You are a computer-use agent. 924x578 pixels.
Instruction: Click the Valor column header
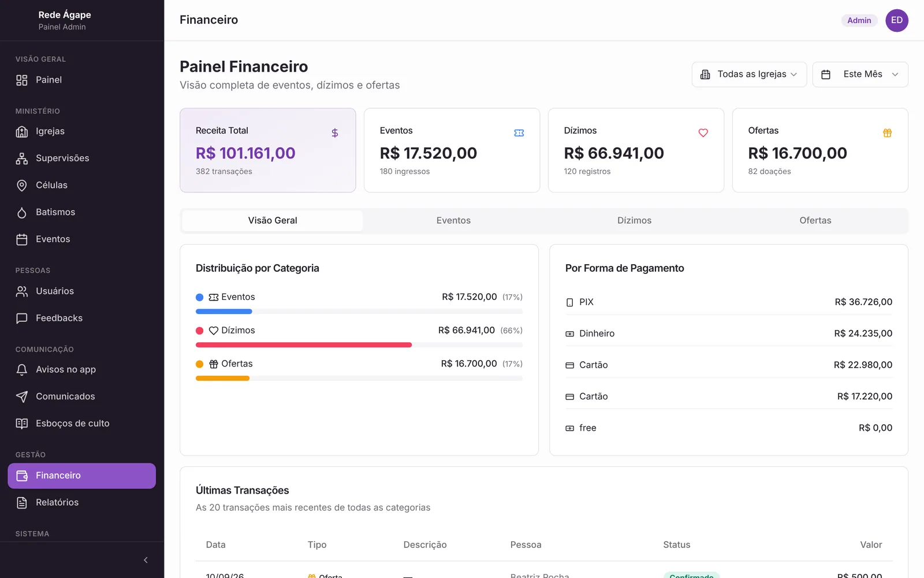871,545
